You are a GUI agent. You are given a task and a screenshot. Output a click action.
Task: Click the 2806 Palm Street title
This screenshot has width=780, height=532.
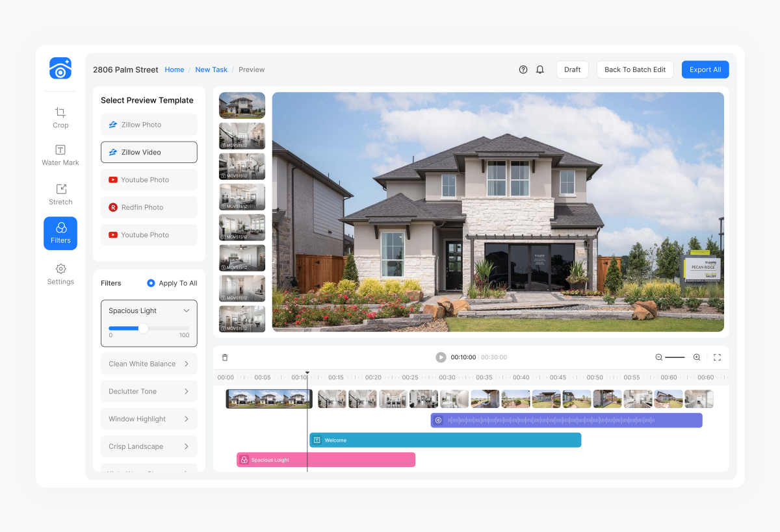[125, 70]
